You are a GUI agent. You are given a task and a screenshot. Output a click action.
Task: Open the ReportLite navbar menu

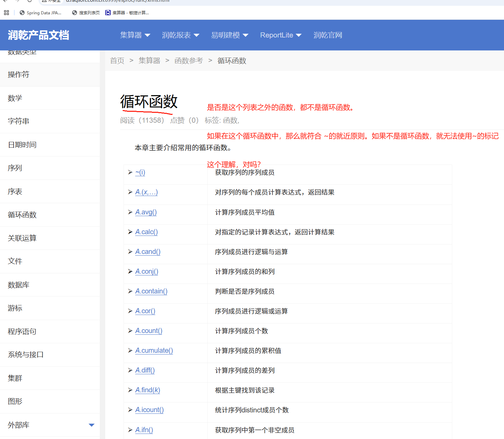[281, 35]
